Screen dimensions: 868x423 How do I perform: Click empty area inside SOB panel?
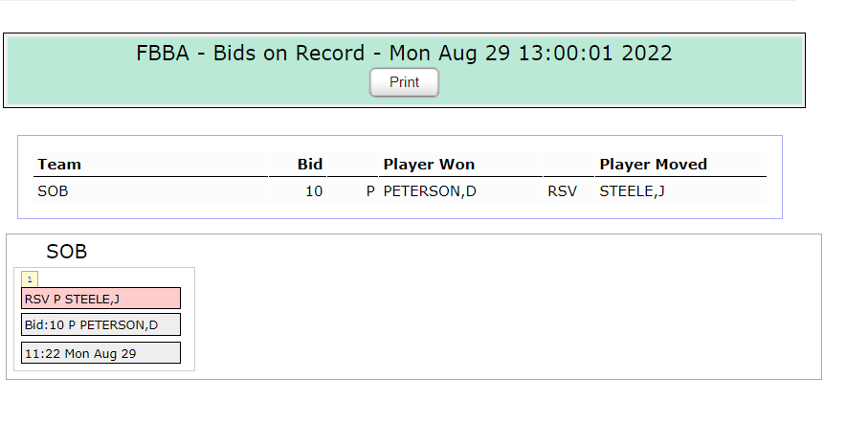499,310
